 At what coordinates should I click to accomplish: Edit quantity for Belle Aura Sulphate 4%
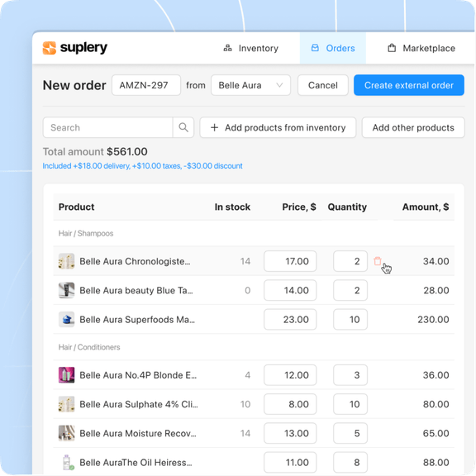[x=350, y=404]
